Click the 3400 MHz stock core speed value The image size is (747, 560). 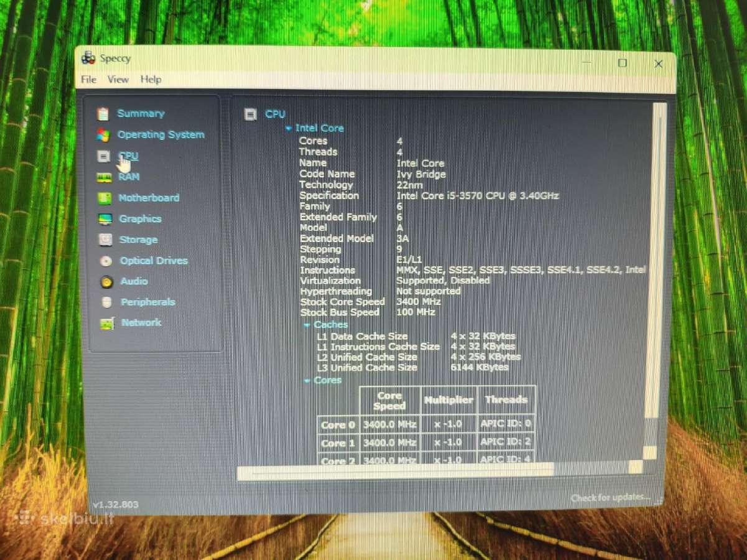418,302
